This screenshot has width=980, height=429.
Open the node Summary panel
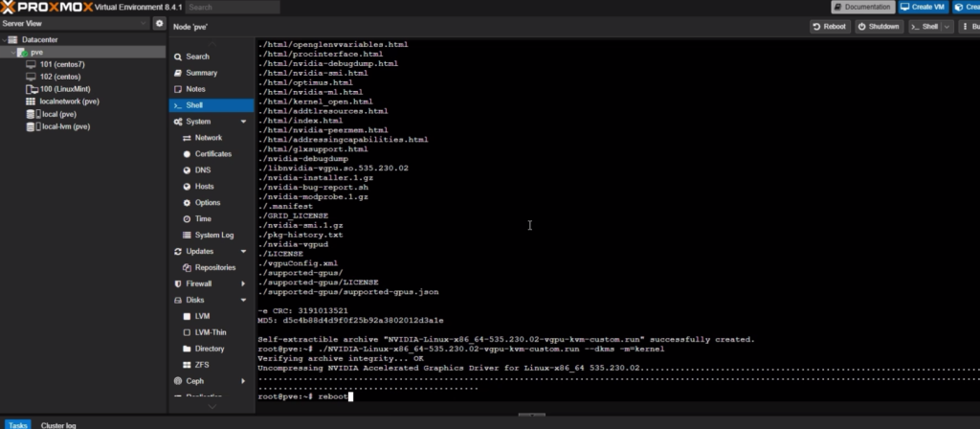pyautogui.click(x=201, y=73)
